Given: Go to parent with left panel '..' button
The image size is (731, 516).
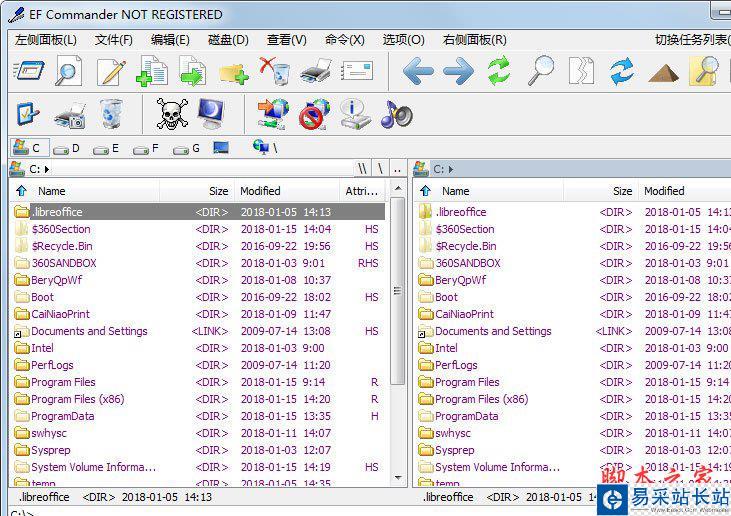Looking at the screenshot, I should coord(398,169).
